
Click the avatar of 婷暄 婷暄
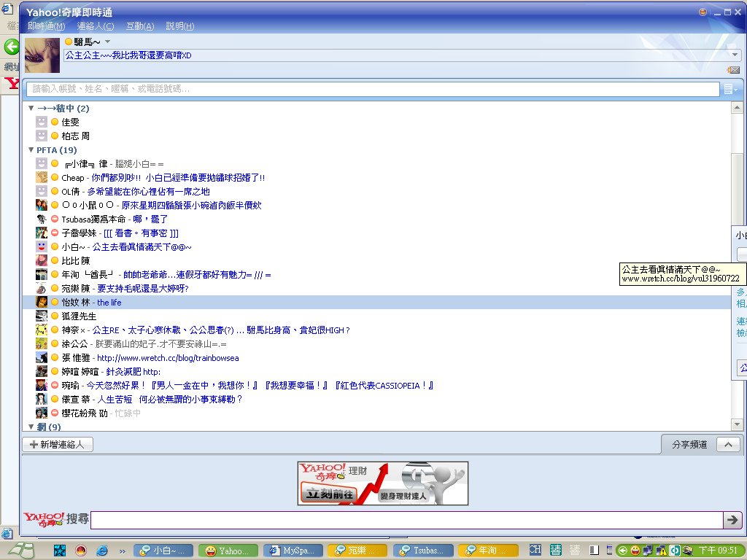click(42, 371)
